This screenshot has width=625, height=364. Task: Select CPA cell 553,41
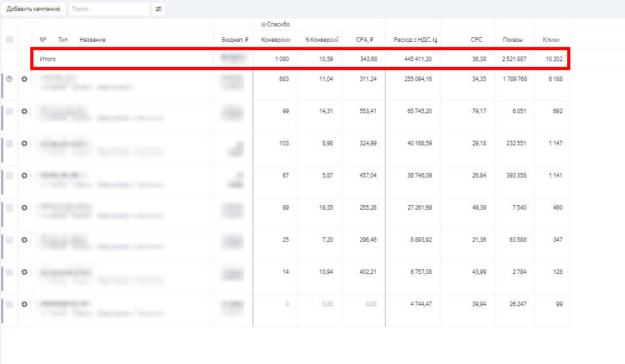(x=368, y=111)
